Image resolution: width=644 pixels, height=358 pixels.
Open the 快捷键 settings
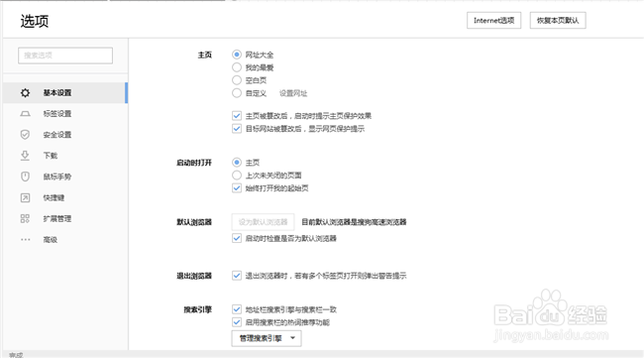65,197
